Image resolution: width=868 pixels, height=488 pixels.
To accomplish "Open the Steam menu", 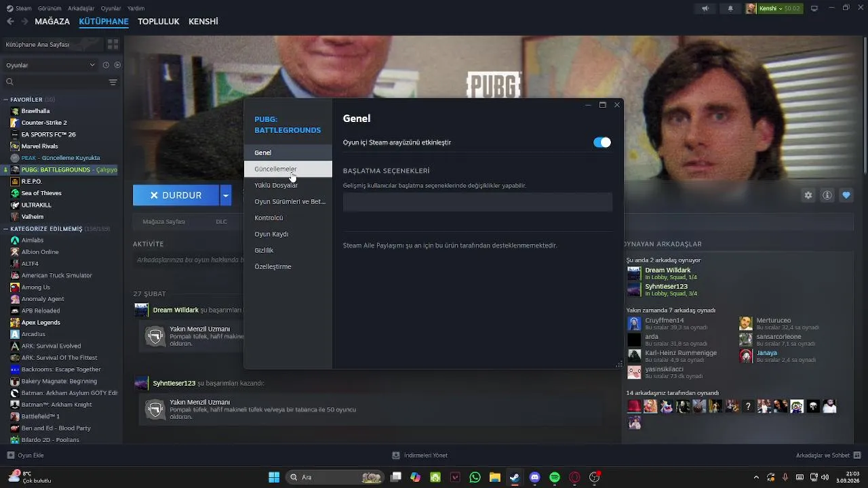I will pos(19,8).
